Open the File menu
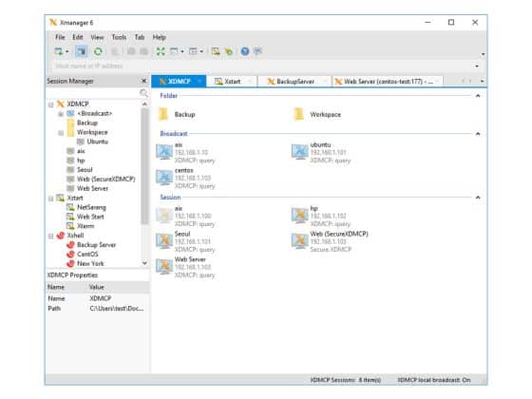Screen dimensions: 532x399 click(60, 37)
